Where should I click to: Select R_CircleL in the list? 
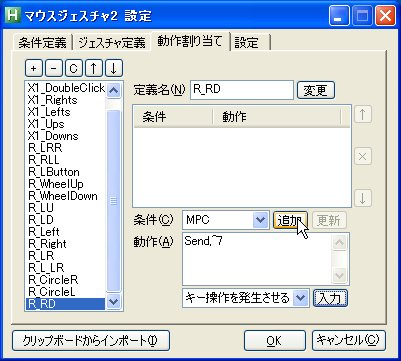click(66, 292)
